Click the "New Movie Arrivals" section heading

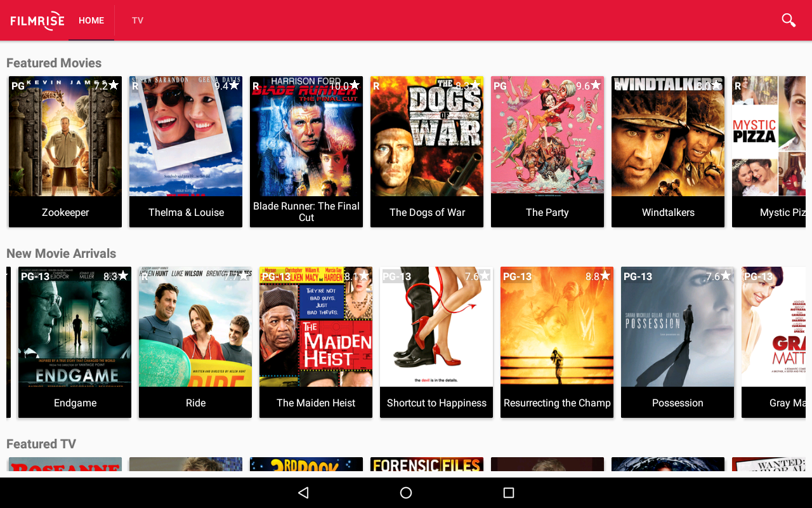point(61,253)
